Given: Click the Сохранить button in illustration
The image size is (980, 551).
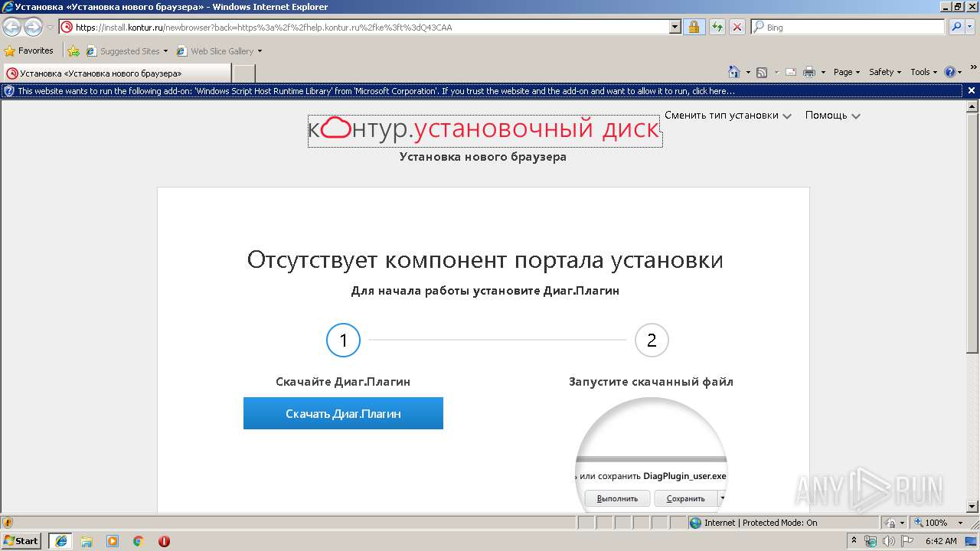Looking at the screenshot, I should click(686, 498).
